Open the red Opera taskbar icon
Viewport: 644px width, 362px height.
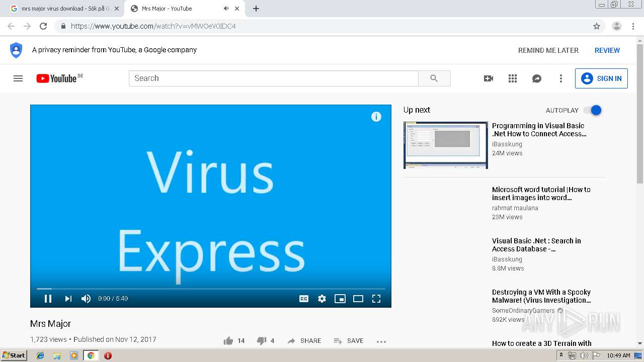click(x=108, y=355)
